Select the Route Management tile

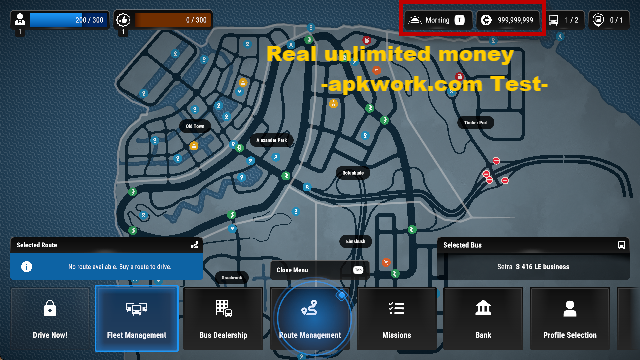pos(310,318)
